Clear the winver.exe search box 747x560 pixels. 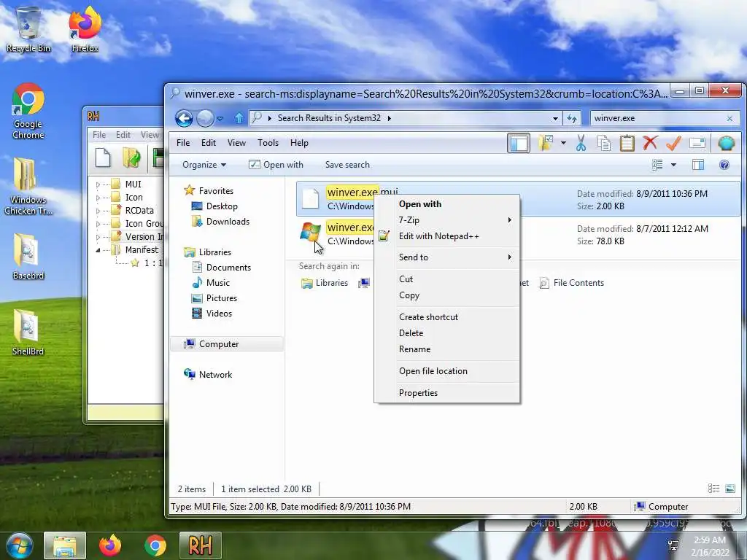(729, 119)
